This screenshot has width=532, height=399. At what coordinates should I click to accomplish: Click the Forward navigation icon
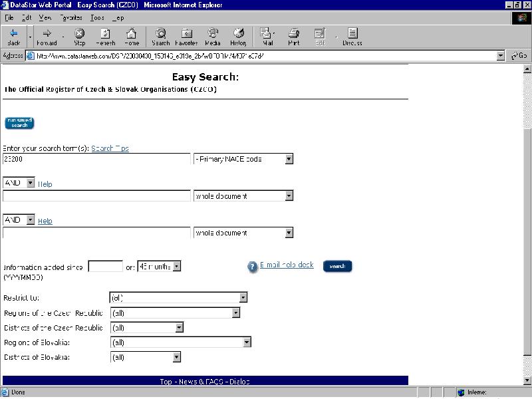coord(47,37)
